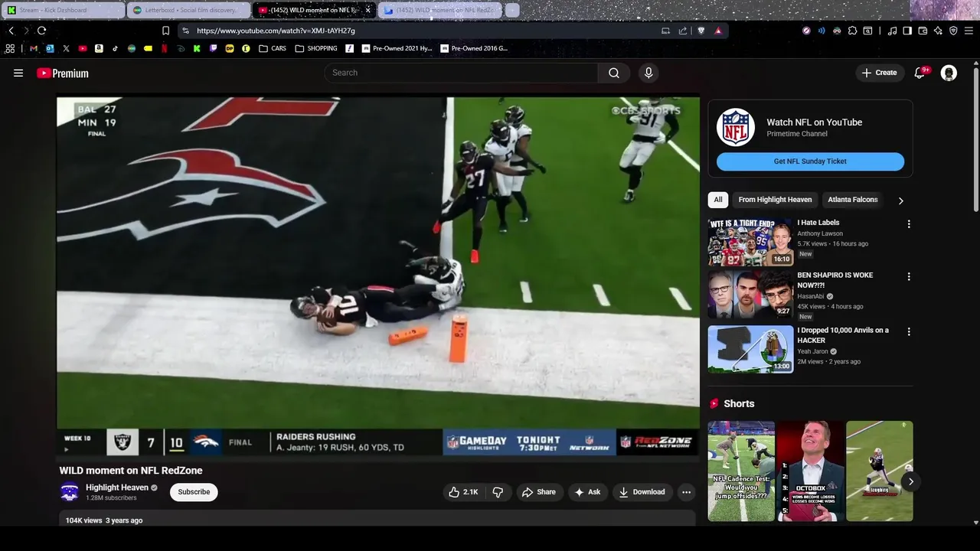Screen dimensions: 980x551
Task: Open Highlight Heaven channel avatar
Action: tap(70, 492)
